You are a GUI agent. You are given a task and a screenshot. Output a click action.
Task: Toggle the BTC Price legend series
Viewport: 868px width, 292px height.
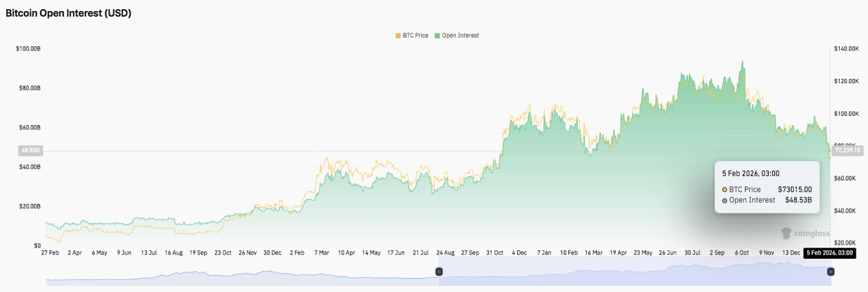tap(415, 36)
